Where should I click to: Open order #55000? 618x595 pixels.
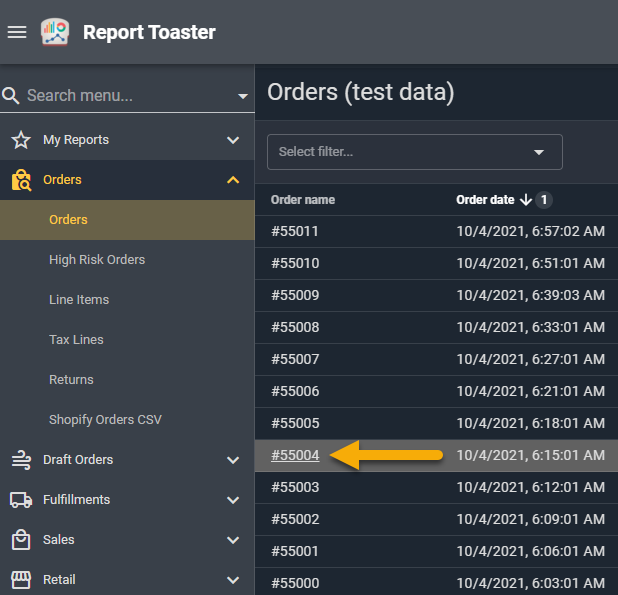point(295,583)
